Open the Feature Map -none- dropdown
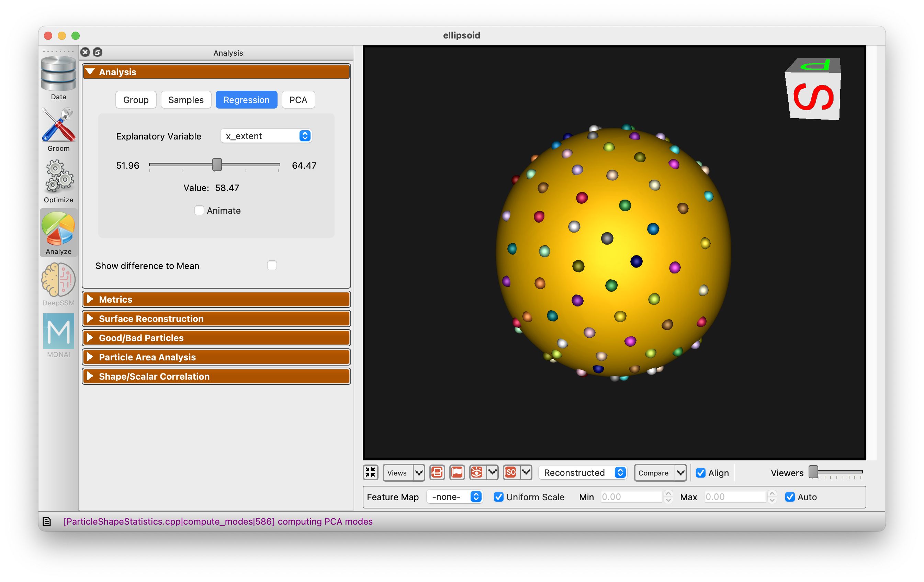The height and width of the screenshot is (582, 924). 454,497
